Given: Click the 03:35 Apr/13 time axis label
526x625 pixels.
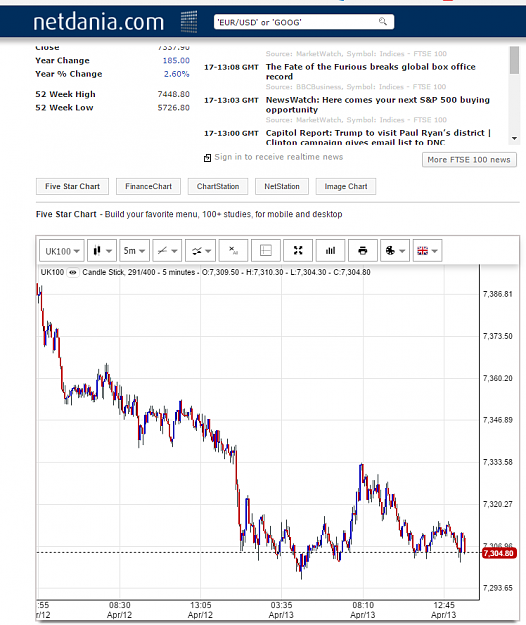Looking at the screenshot, I should click(281, 610).
